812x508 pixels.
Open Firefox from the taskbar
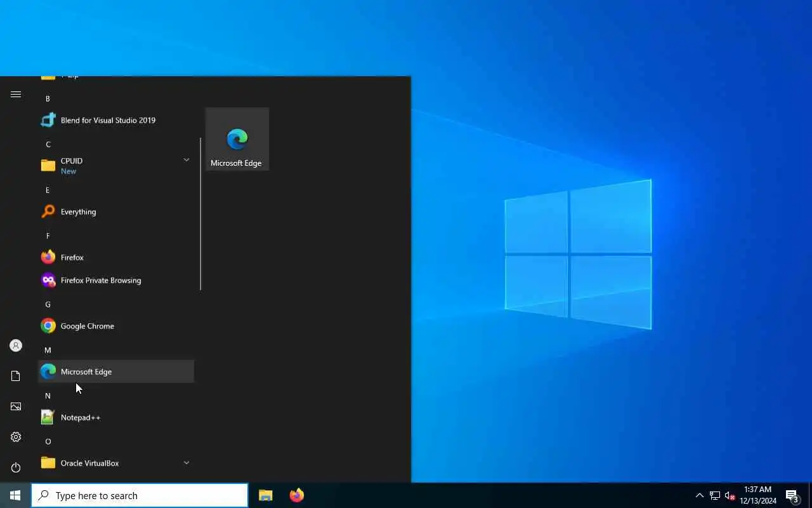coord(296,495)
